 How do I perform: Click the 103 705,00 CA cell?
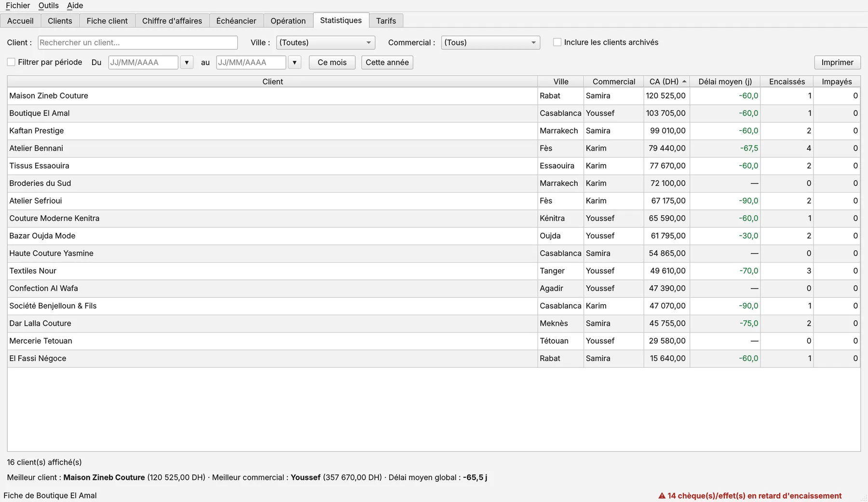click(666, 113)
